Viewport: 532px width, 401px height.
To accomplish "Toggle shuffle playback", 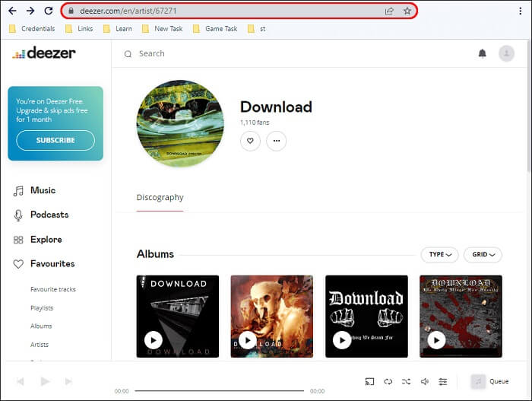I will 406,380.
